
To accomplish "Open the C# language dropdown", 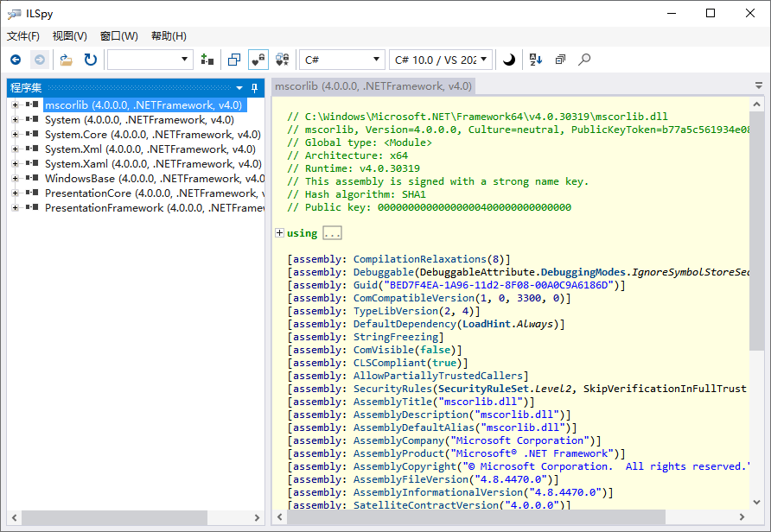I will pyautogui.click(x=341, y=60).
